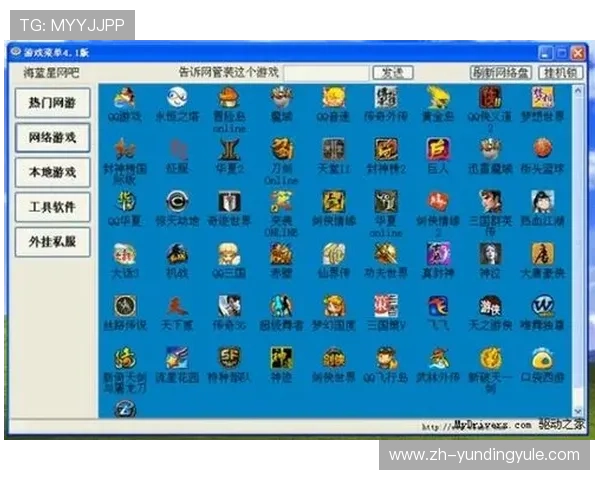The image size is (600, 480).
Task: Open the 工具软件 category
Action: tap(53, 207)
